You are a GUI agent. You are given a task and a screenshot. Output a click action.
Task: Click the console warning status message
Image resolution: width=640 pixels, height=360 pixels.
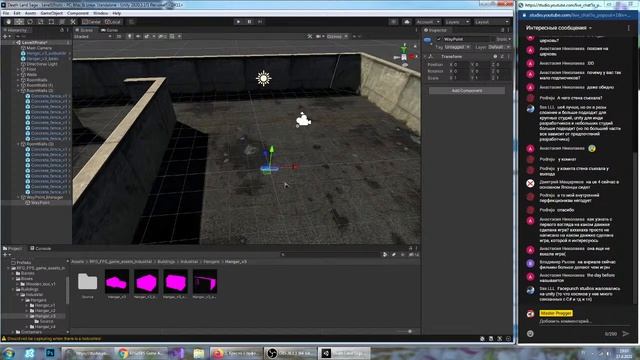tap(51, 338)
